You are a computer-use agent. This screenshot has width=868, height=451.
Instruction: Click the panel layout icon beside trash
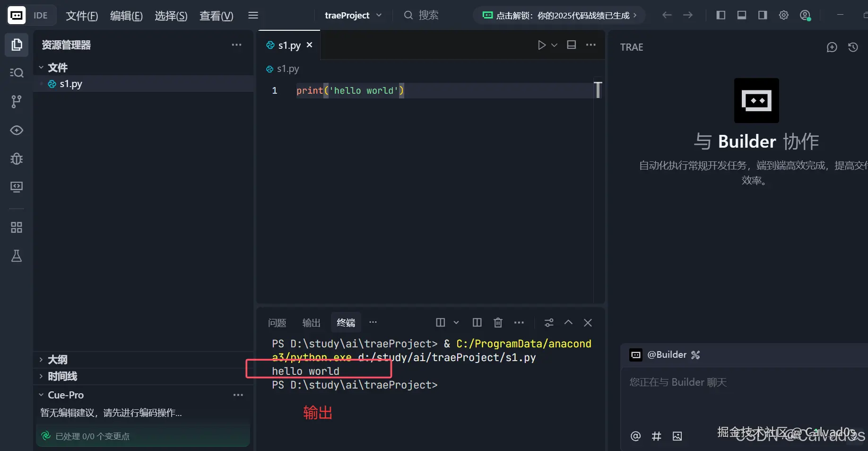pos(477,323)
